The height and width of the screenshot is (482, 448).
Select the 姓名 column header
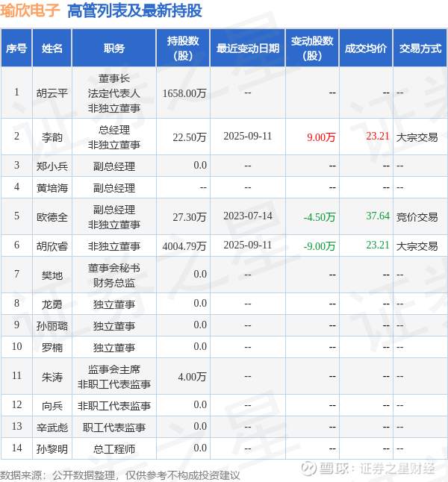coord(52,48)
